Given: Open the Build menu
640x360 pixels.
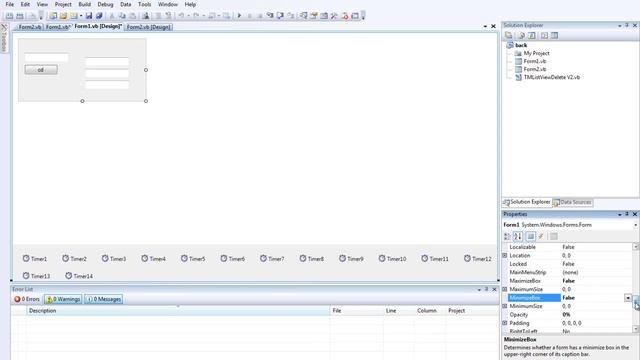Looking at the screenshot, I should pyautogui.click(x=84, y=4).
